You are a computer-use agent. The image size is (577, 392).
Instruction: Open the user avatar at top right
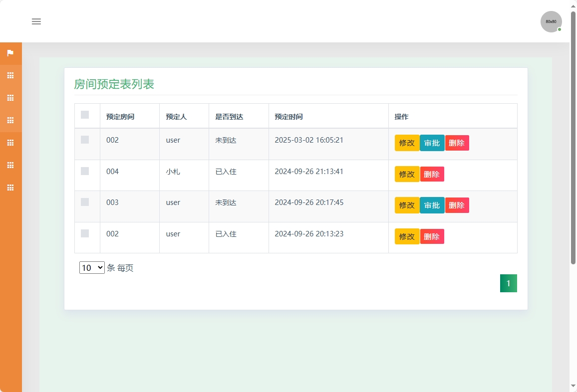click(x=551, y=21)
